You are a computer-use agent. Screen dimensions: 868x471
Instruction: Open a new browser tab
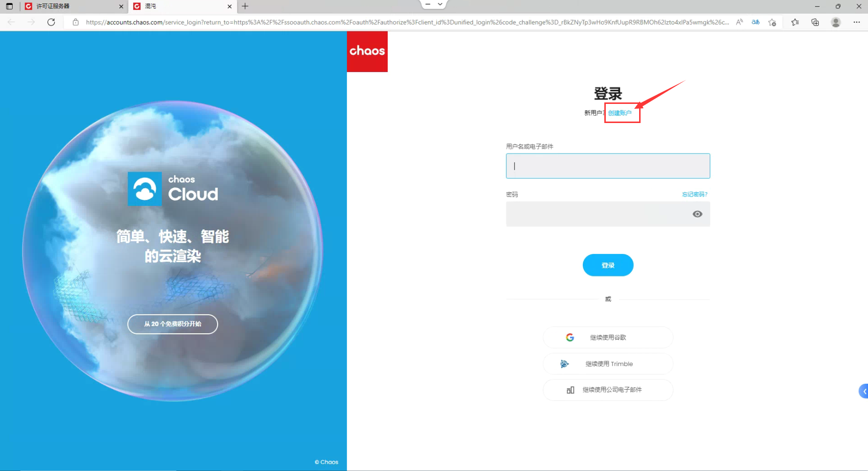(x=245, y=6)
